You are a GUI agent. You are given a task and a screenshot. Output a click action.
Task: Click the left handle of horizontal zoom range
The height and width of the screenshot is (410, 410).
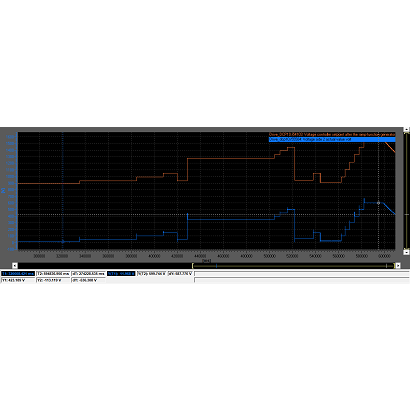pyautogui.click(x=193, y=266)
